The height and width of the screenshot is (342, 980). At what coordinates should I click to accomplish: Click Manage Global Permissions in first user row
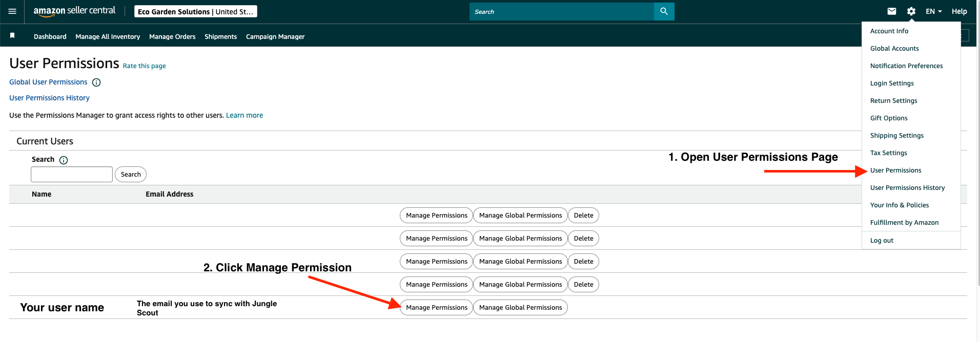point(520,216)
